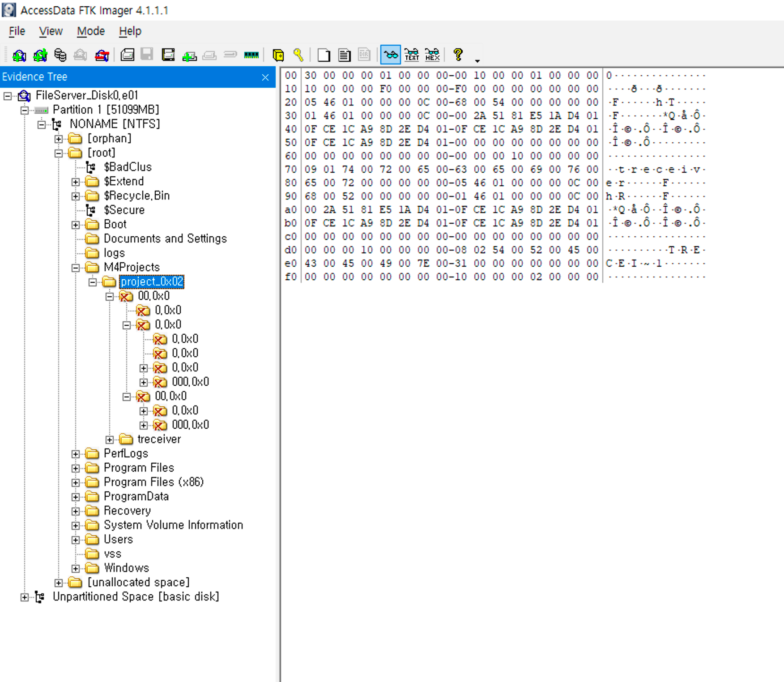Open the View menu
This screenshot has height=682, width=784.
coord(51,31)
